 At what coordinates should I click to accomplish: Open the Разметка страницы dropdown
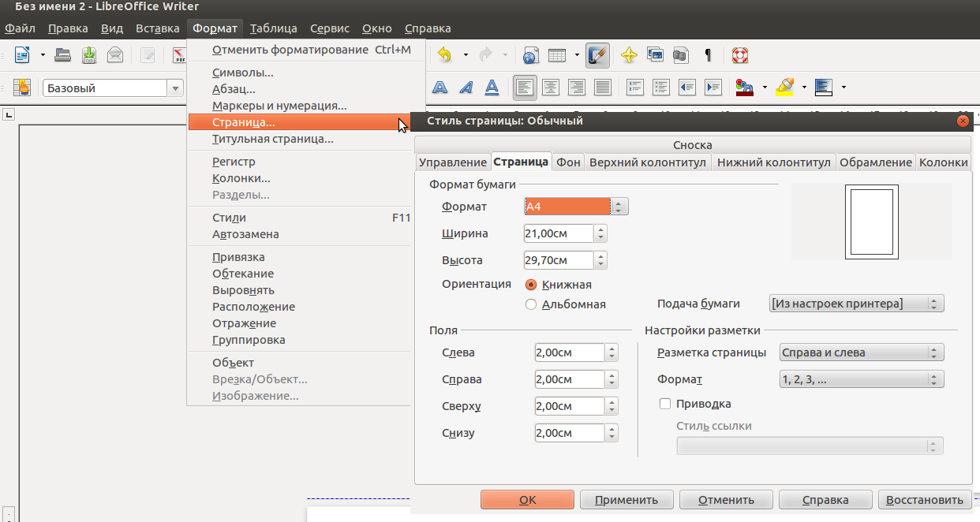click(x=861, y=352)
